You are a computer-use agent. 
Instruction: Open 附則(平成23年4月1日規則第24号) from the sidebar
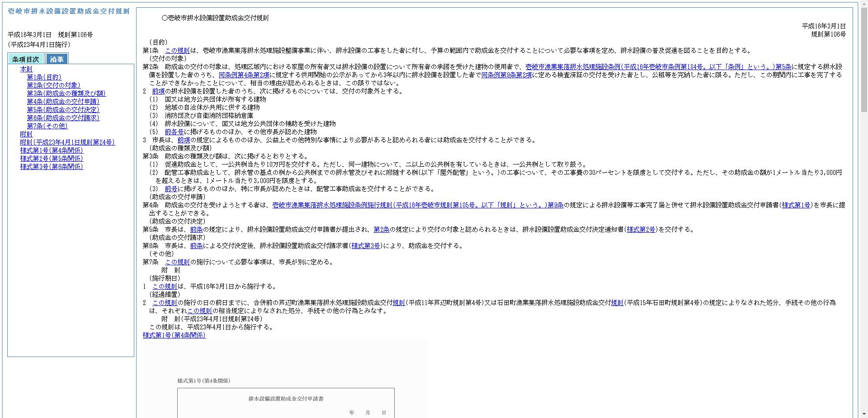point(67,142)
